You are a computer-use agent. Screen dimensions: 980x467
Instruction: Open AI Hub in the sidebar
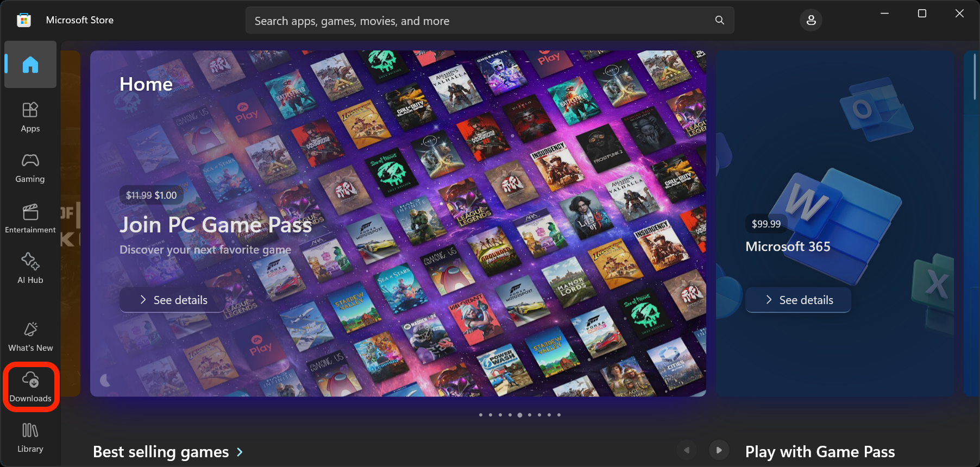30,268
